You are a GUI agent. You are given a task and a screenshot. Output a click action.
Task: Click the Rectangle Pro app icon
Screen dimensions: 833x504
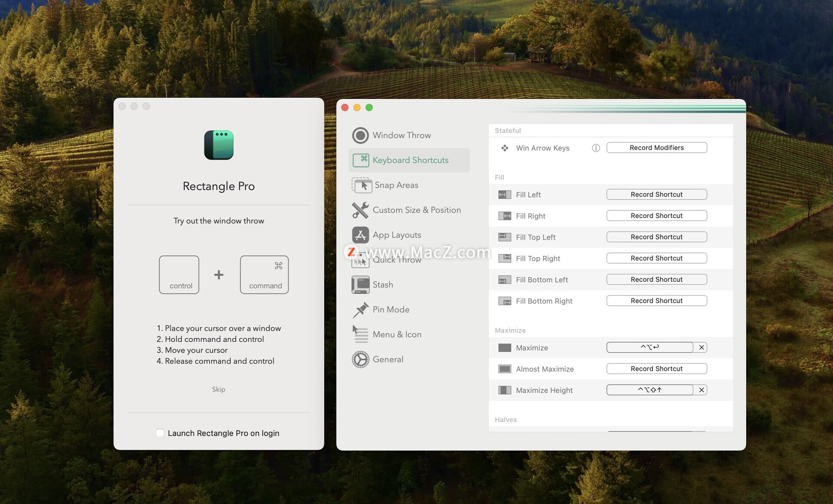pyautogui.click(x=219, y=145)
